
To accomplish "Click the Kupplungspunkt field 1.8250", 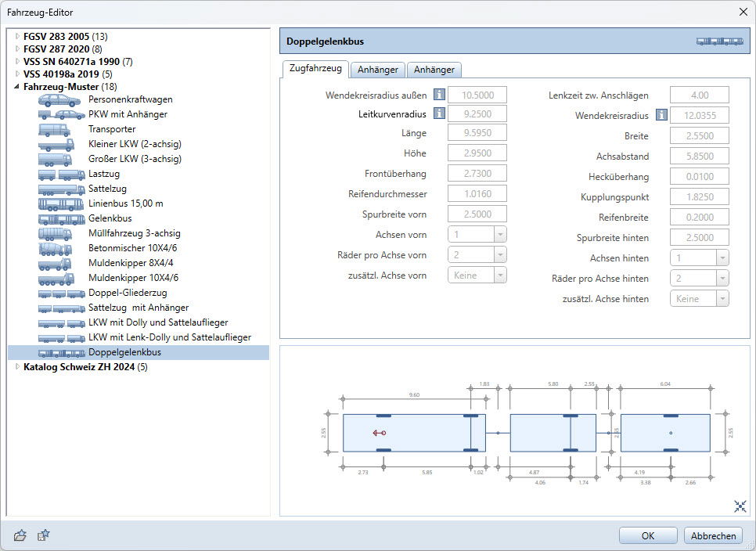I will [700, 196].
